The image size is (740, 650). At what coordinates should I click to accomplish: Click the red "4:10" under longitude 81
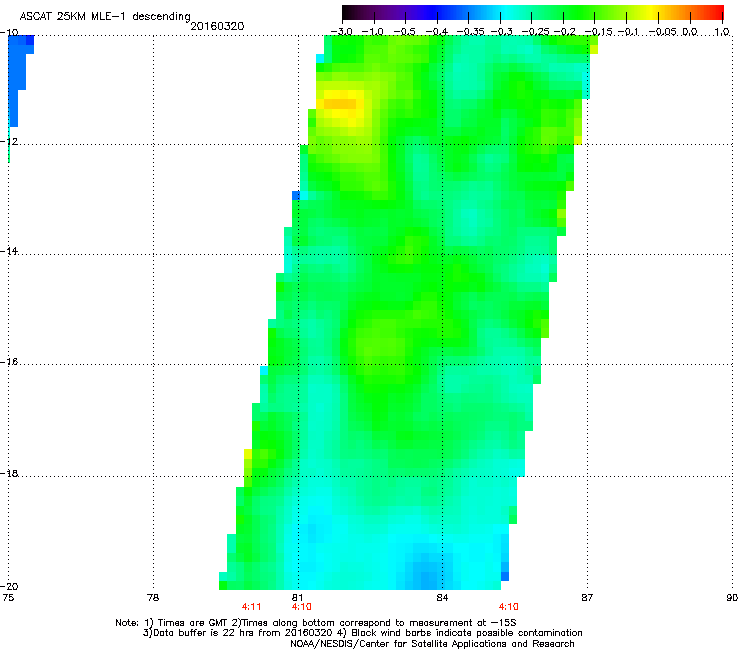pyautogui.click(x=302, y=607)
